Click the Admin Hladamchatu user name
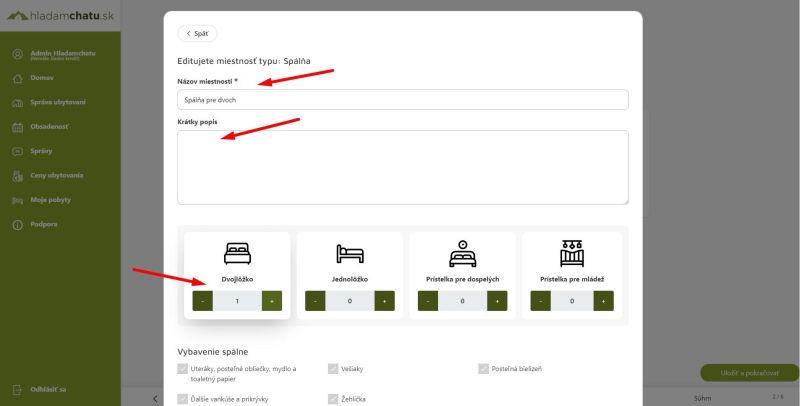800x406 pixels. tap(63, 53)
